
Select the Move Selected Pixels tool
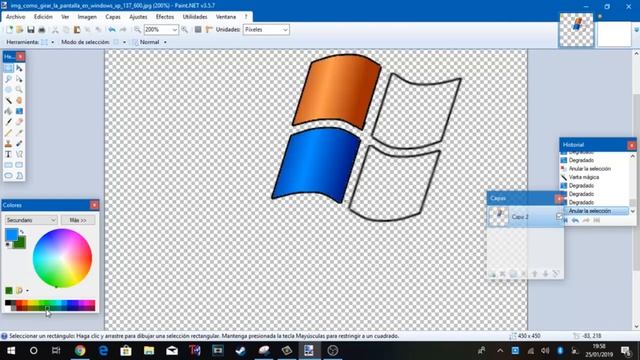pos(19,68)
